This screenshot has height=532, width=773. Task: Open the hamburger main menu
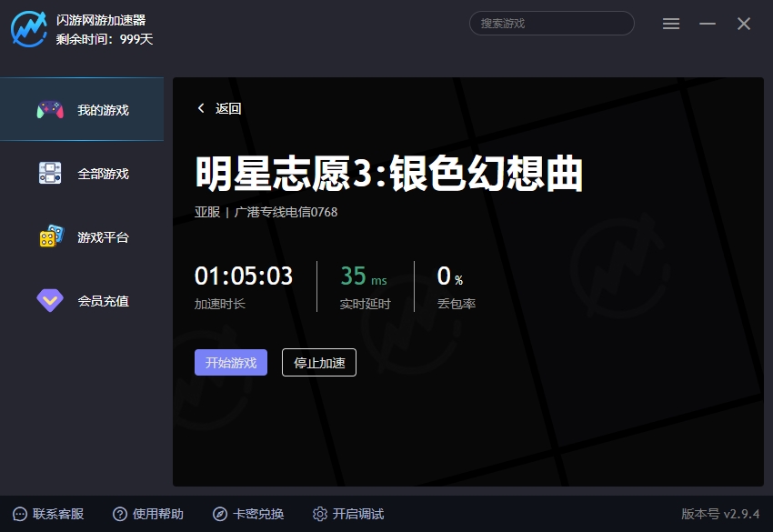pos(671,24)
